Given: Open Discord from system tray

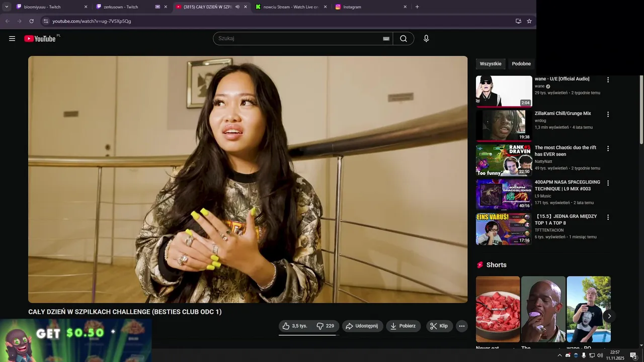Looking at the screenshot, I should (x=568, y=355).
